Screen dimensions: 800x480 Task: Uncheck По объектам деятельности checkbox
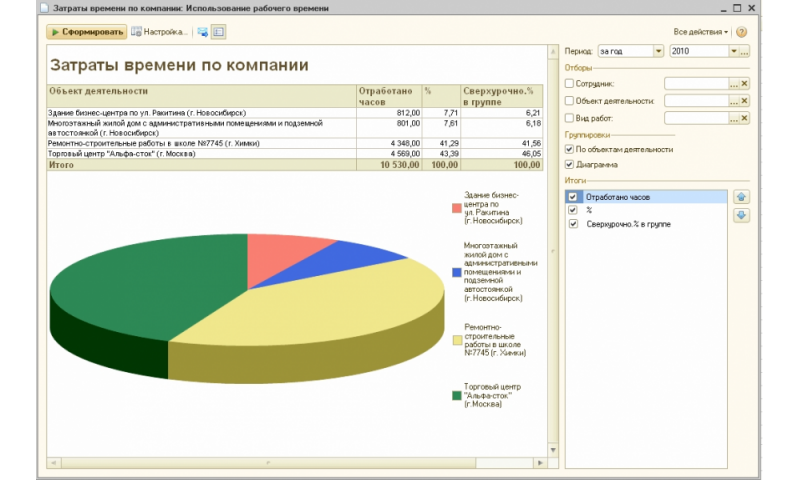[570, 149]
